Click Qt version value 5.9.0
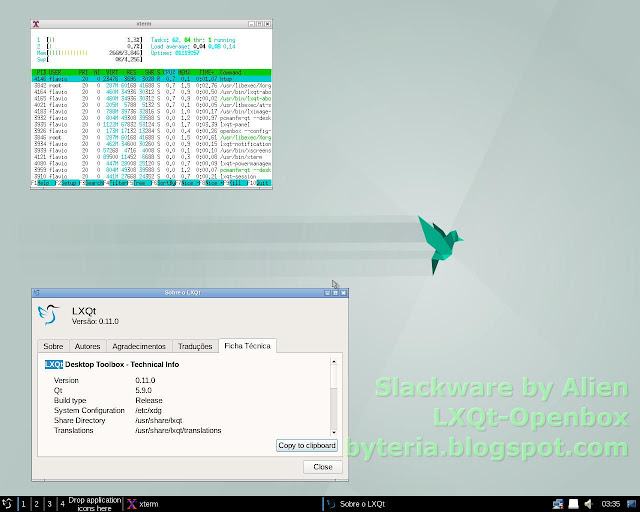Screen dimensions: 640x512 [143, 390]
